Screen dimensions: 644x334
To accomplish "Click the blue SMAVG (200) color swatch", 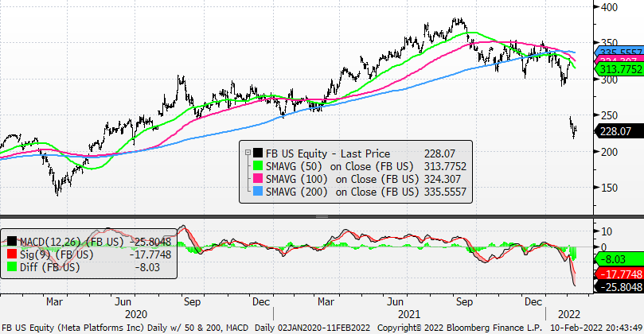I will tap(258, 192).
